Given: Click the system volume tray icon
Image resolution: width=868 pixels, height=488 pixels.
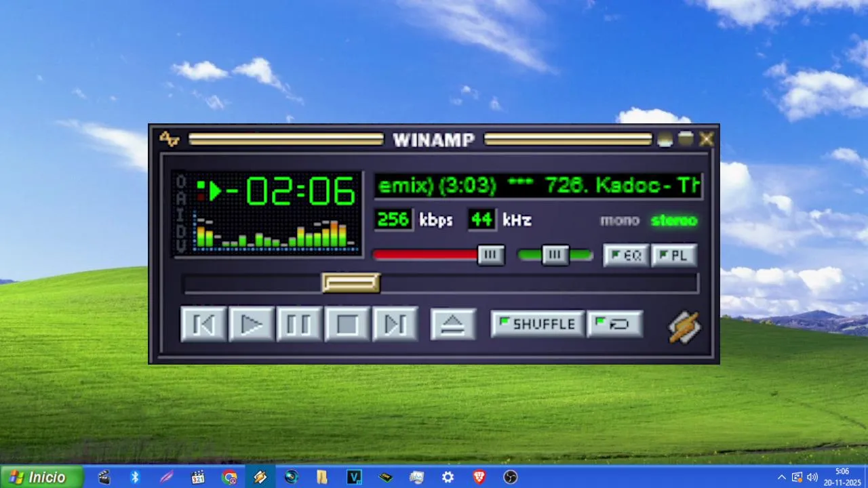Looking at the screenshot, I should click(x=812, y=477).
